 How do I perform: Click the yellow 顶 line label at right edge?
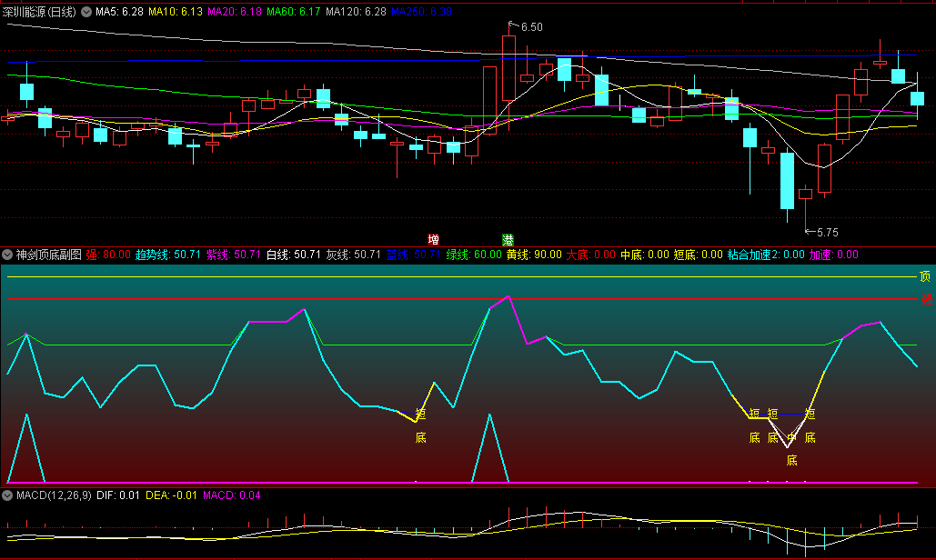925,276
